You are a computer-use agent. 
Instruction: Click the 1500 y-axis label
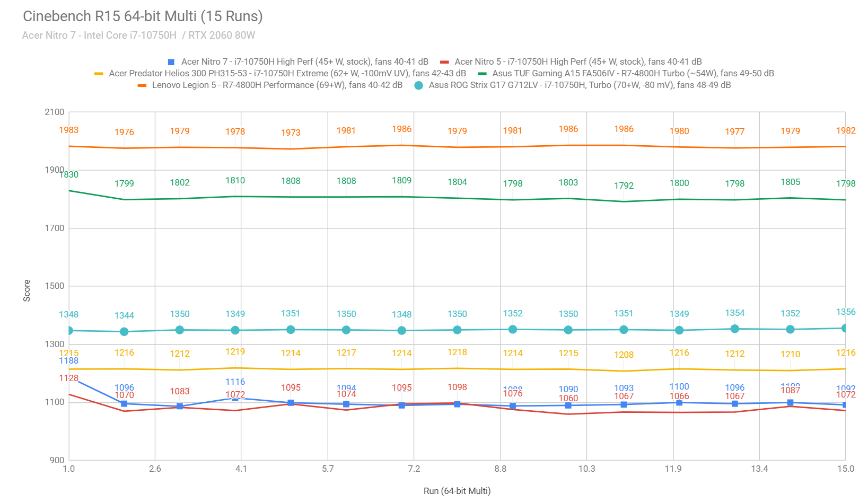(x=55, y=286)
